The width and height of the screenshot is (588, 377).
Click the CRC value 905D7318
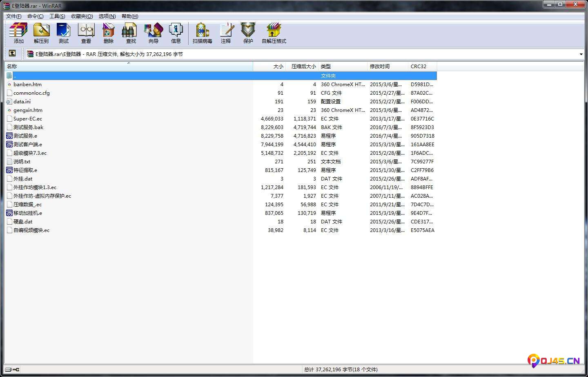(423, 136)
